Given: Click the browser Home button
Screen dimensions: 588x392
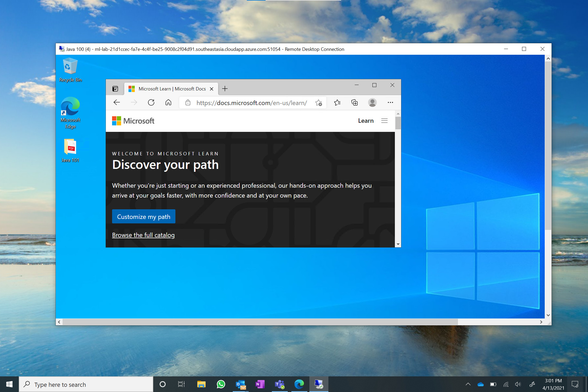Looking at the screenshot, I should point(168,102).
